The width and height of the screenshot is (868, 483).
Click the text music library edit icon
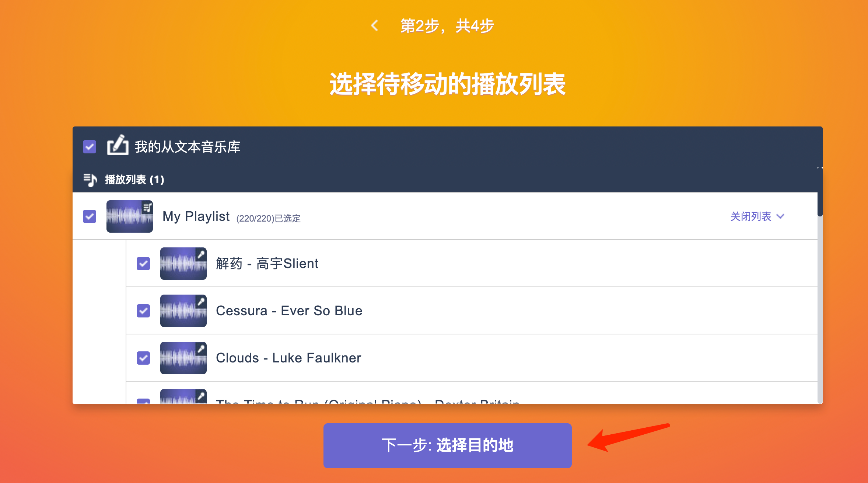tap(118, 145)
